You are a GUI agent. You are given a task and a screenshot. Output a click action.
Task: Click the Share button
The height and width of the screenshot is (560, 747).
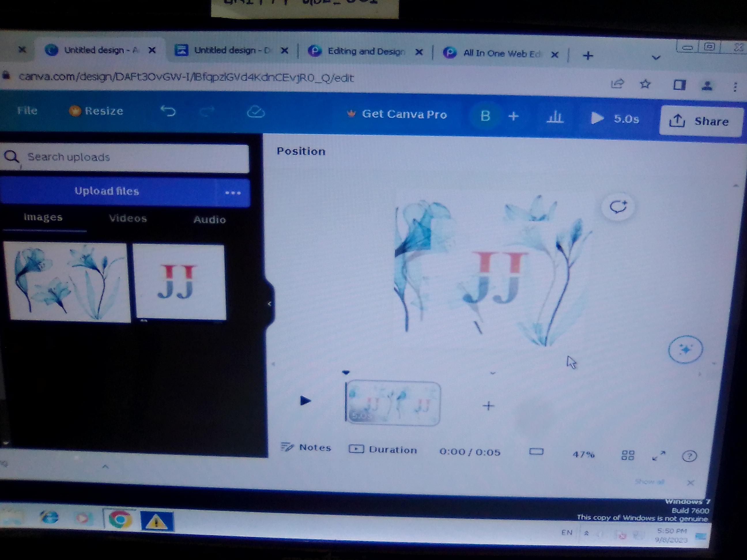pyautogui.click(x=700, y=121)
